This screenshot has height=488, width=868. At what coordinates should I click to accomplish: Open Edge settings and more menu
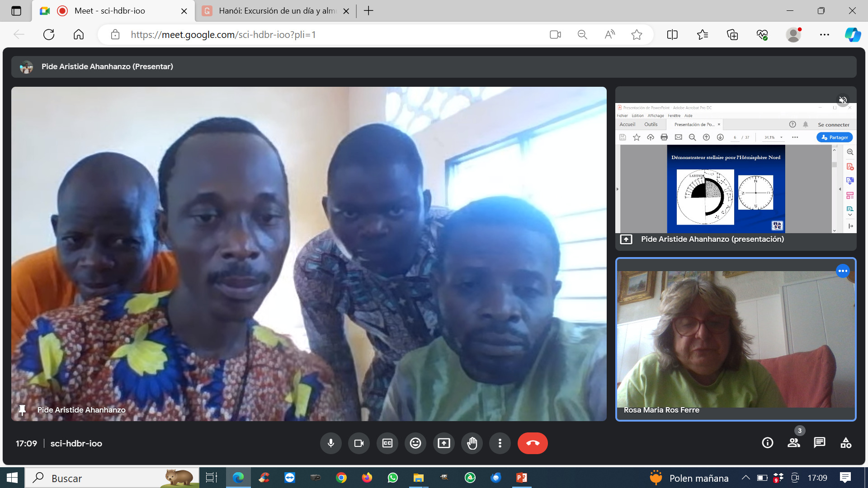825,34
